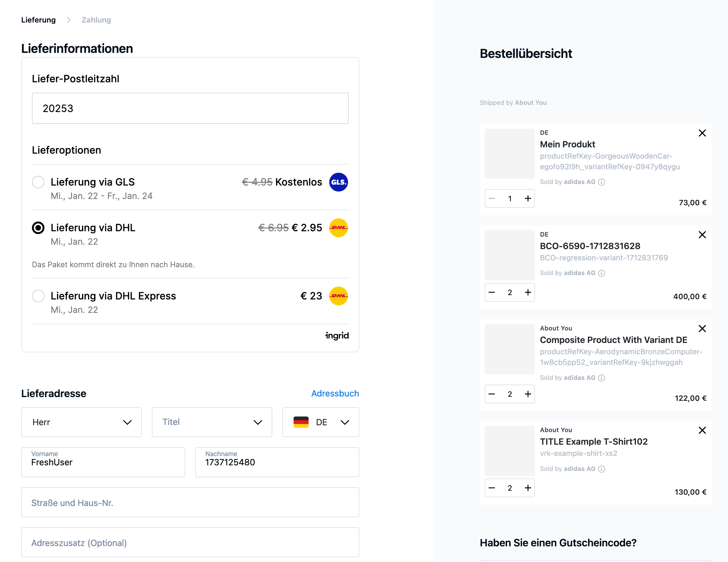Switch to the Zahlung step
728x562 pixels.
pyautogui.click(x=96, y=20)
